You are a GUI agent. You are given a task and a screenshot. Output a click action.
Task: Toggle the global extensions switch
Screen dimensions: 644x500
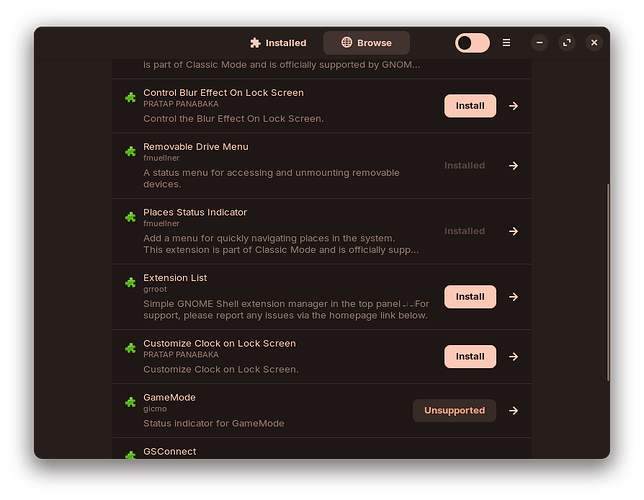[472, 43]
